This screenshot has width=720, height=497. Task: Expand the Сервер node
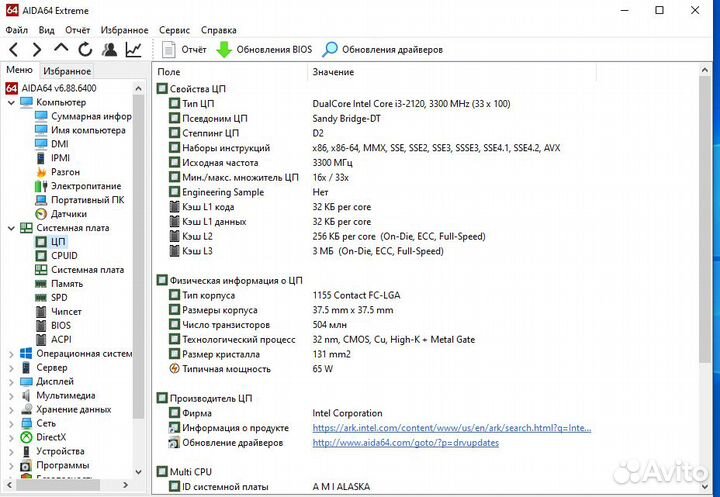[x=11, y=367]
